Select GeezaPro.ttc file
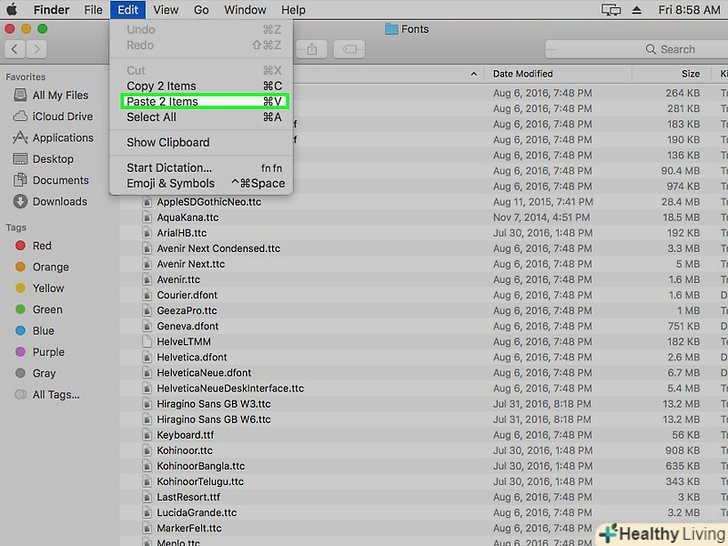The width and height of the screenshot is (728, 546). tap(187, 311)
